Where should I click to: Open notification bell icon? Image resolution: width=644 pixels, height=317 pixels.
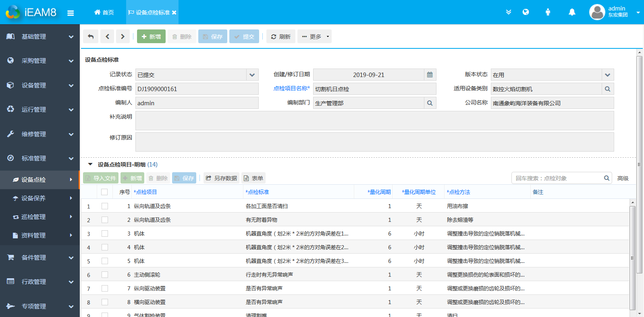click(571, 12)
